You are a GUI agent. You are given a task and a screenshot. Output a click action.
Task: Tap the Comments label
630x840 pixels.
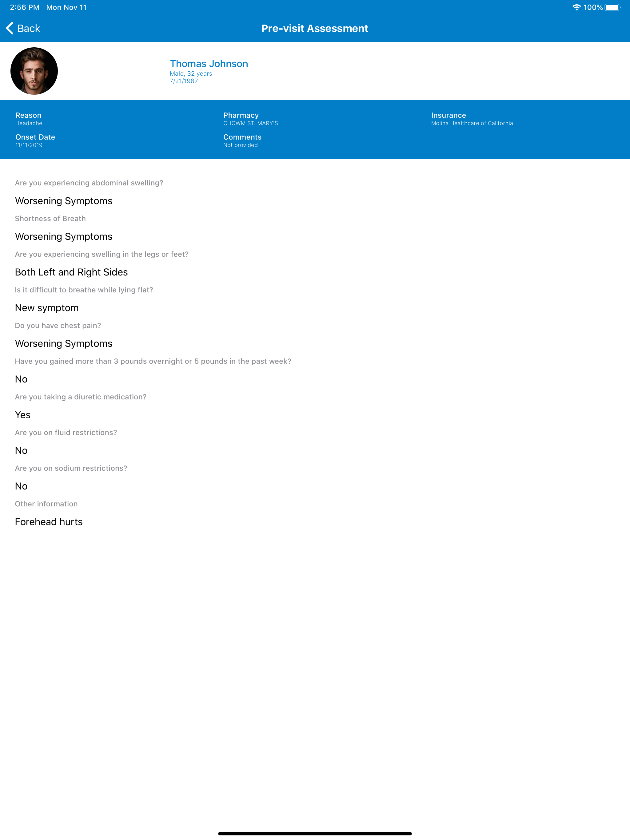242,137
